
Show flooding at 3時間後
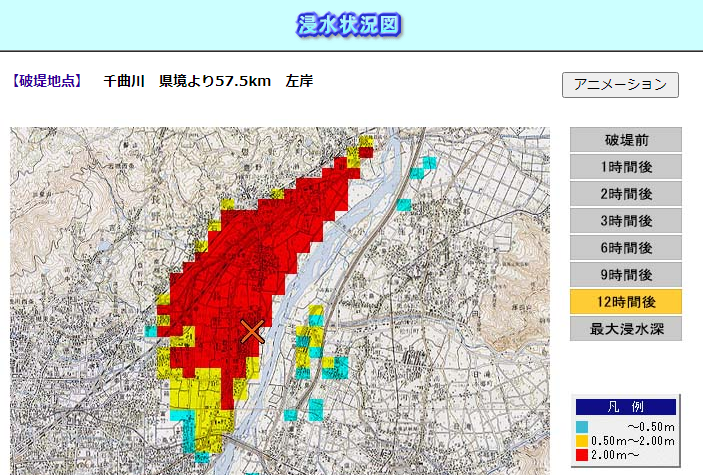point(626,220)
